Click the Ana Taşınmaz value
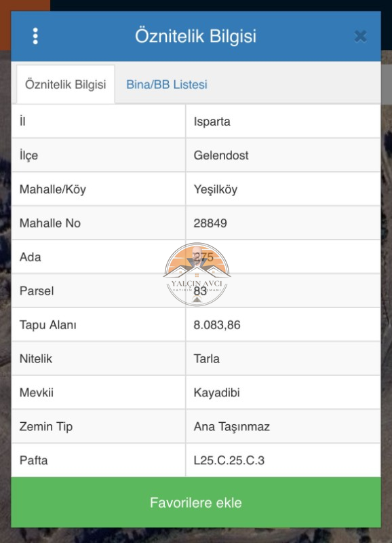392x543 pixels. tap(231, 427)
